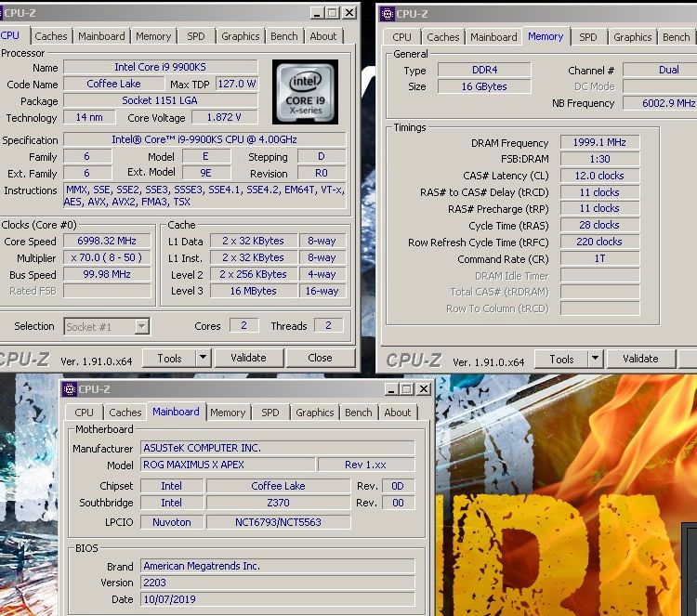This screenshot has width=697, height=616.
Task: Click the Max TDP value '127.0 W'
Action: (236, 84)
